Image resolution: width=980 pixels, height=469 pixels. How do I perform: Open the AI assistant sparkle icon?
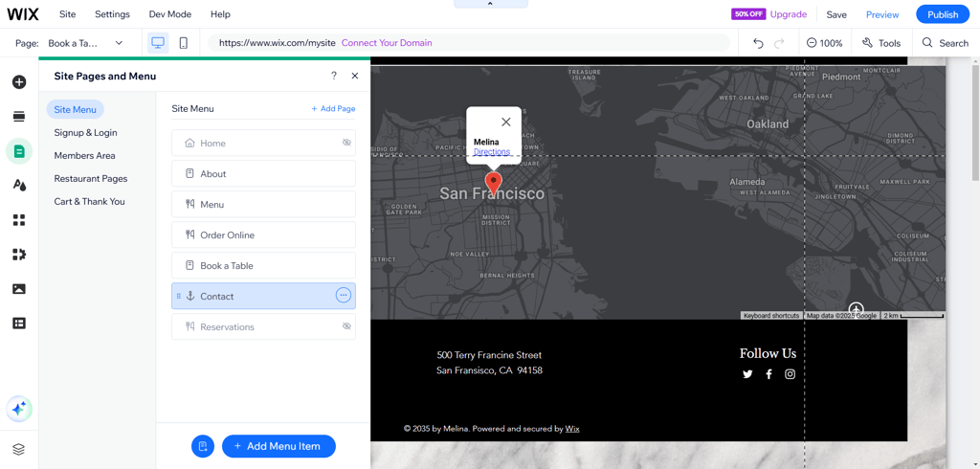[x=19, y=410]
